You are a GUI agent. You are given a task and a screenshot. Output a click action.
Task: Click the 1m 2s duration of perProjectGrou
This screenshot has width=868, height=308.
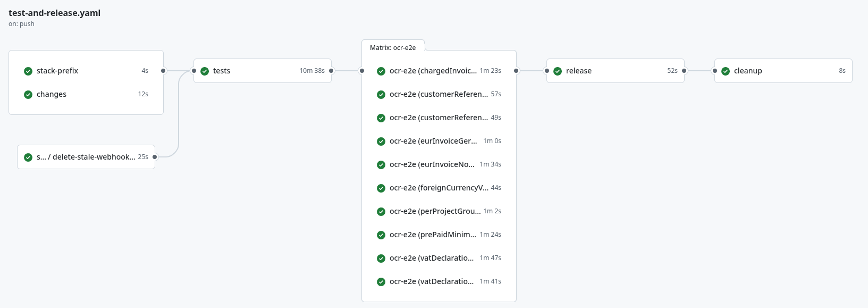492,211
